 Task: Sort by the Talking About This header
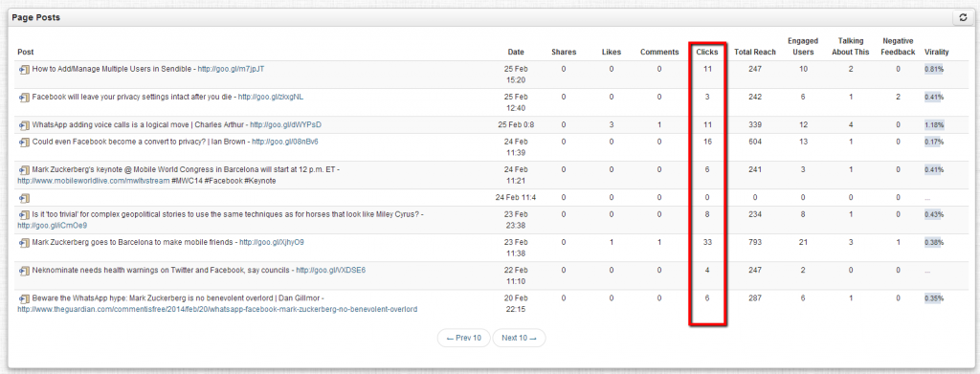tap(851, 46)
